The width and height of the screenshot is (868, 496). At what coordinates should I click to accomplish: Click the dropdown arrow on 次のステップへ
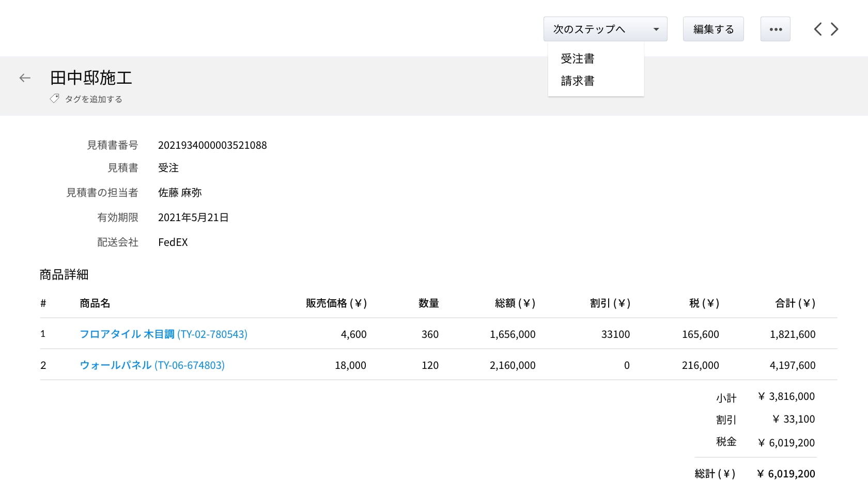656,29
